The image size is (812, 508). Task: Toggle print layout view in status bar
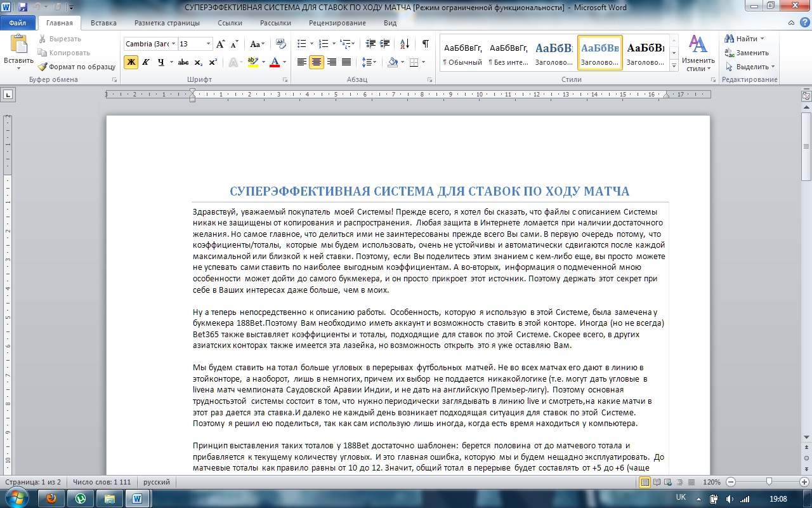pyautogui.click(x=645, y=482)
